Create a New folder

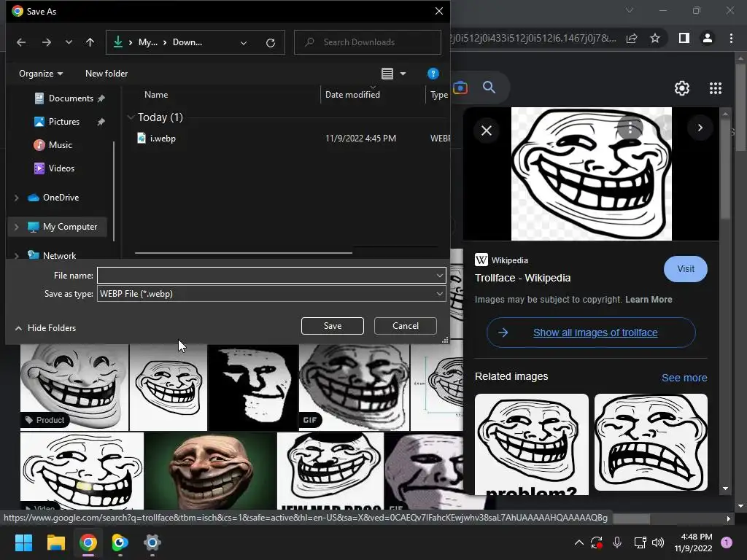[107, 74]
